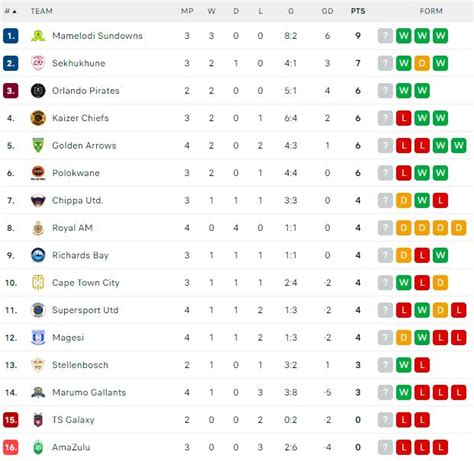Click Chippa Utd.'s green W form badge
This screenshot has height=461, width=474.
422,200
